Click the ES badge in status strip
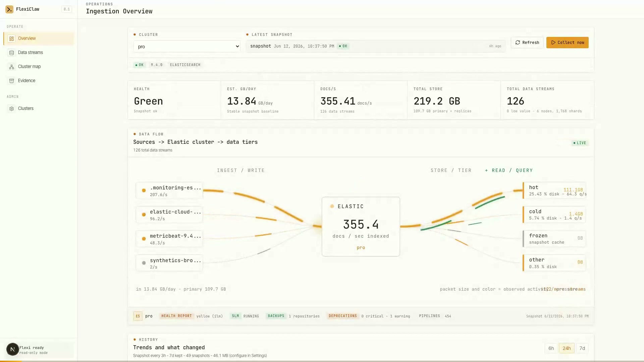Viewport: 644px width, 362px height. tap(138, 316)
